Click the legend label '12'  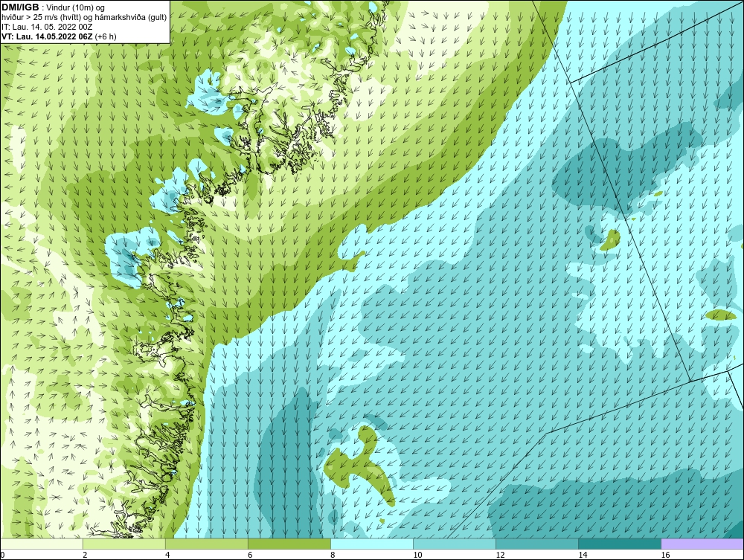[x=500, y=556]
